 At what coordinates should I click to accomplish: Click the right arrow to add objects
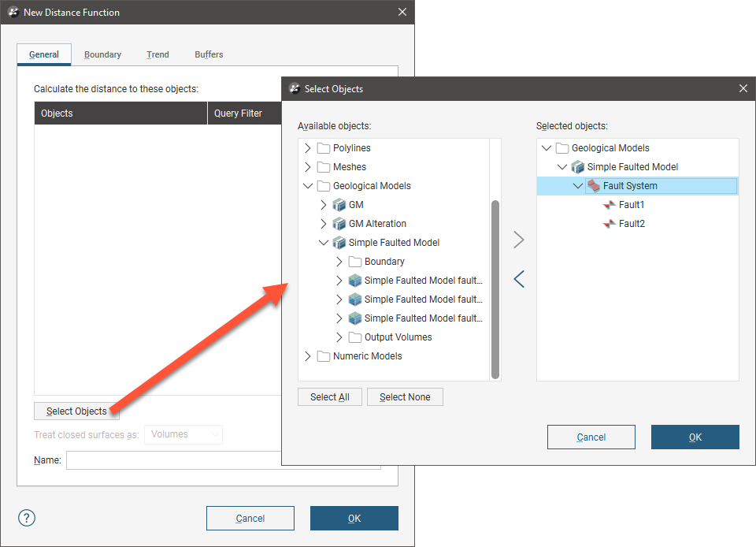[518, 240]
